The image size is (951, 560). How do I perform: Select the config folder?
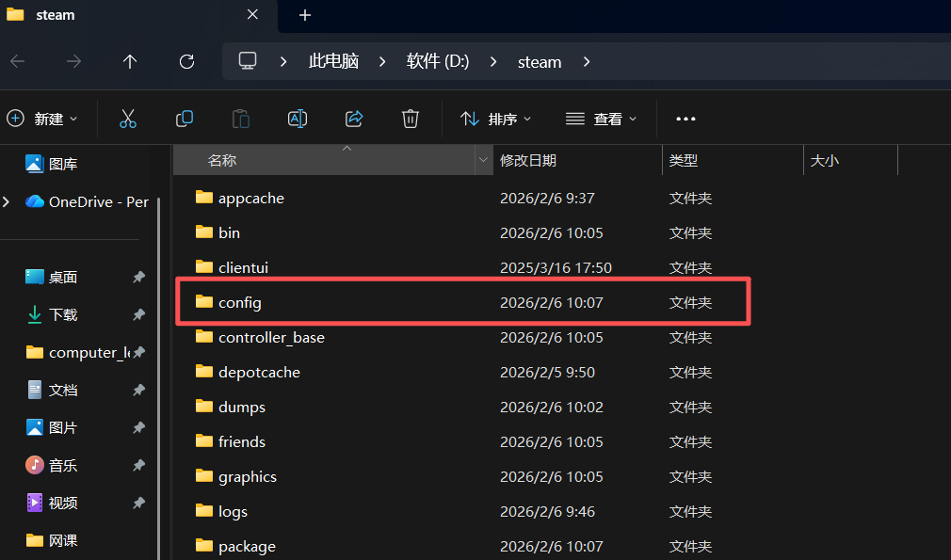coord(228,302)
